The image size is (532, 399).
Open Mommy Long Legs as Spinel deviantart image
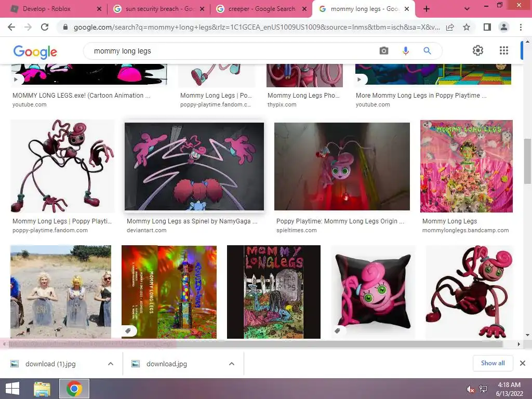pos(194,167)
